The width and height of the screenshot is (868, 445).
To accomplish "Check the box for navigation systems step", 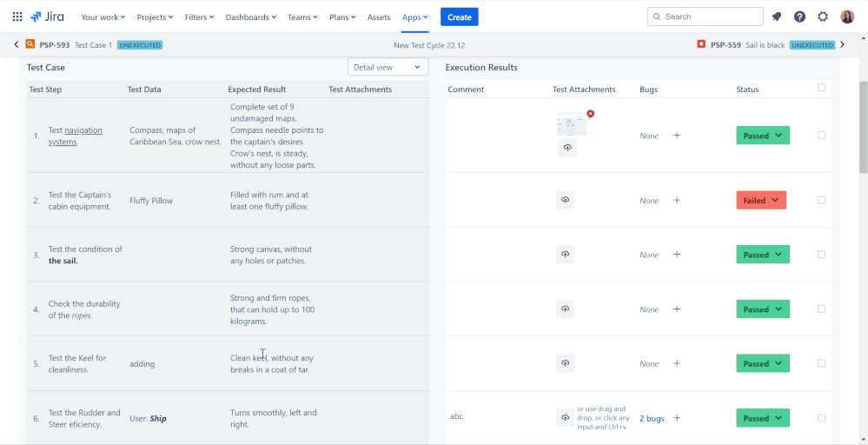I will coord(821,135).
